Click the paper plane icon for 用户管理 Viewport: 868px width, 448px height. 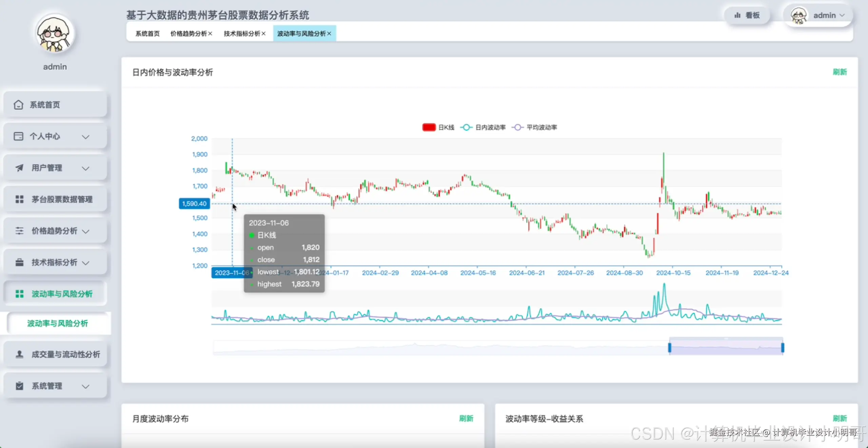pyautogui.click(x=19, y=168)
